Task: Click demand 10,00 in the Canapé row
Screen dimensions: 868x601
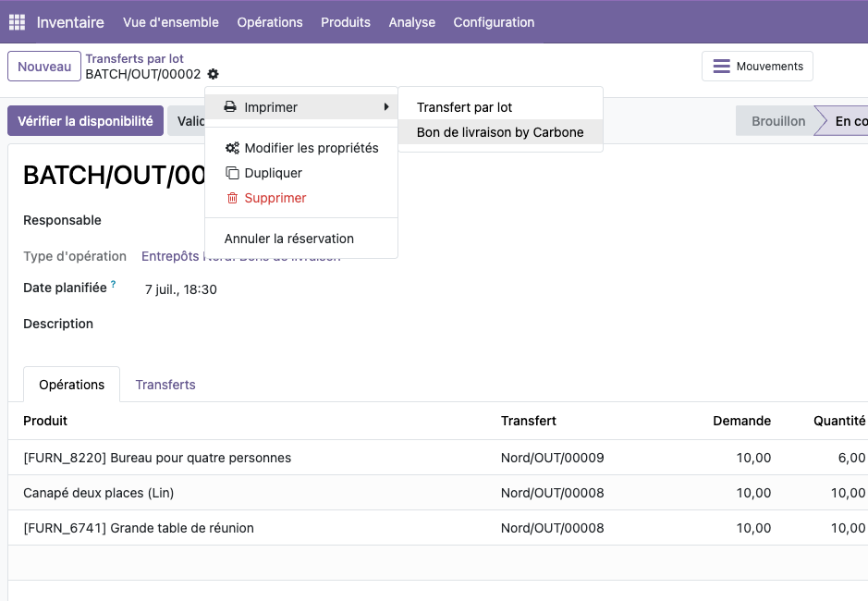Action: coord(753,493)
